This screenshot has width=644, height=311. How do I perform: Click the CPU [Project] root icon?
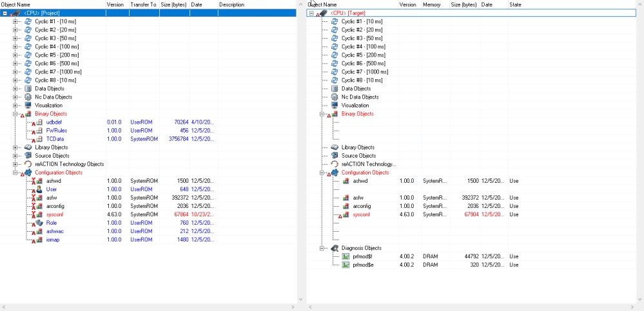coord(16,13)
